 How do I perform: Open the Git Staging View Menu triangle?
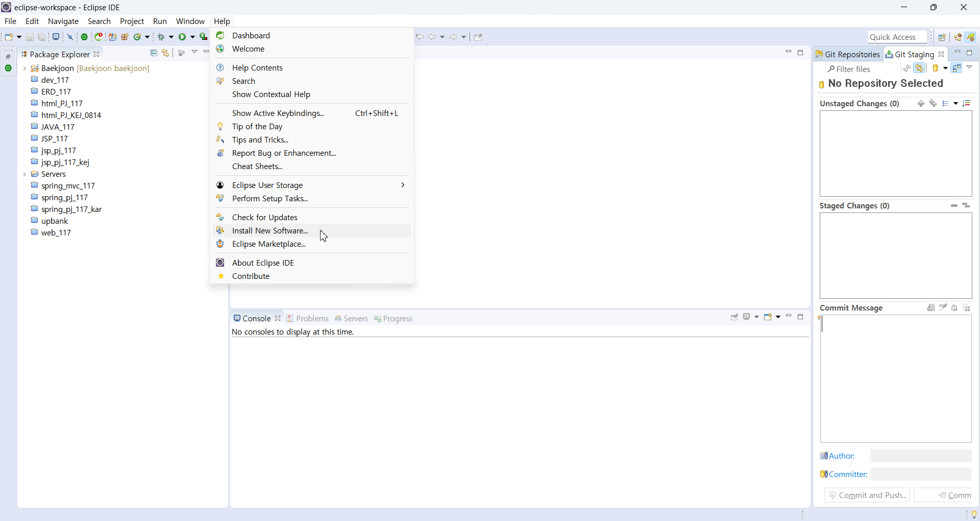tap(970, 67)
